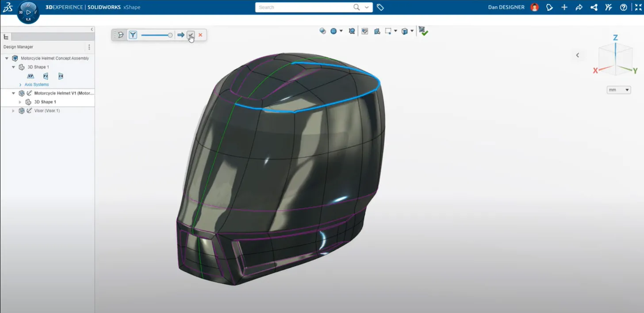Click the blue arrow in the loop selection toolbar
644x313 pixels.
click(x=181, y=35)
